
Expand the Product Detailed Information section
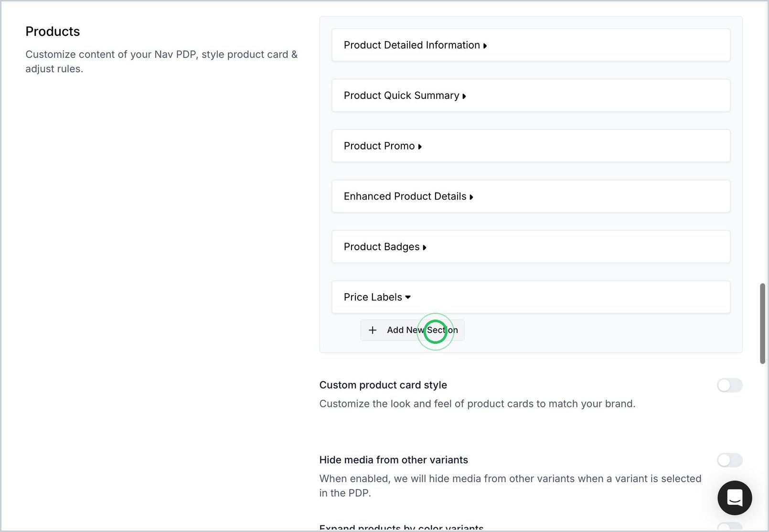[531, 45]
